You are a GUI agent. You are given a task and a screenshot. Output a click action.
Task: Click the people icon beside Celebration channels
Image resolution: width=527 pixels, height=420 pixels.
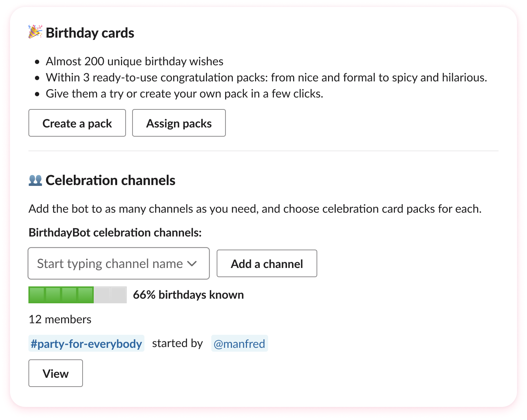pos(35,180)
